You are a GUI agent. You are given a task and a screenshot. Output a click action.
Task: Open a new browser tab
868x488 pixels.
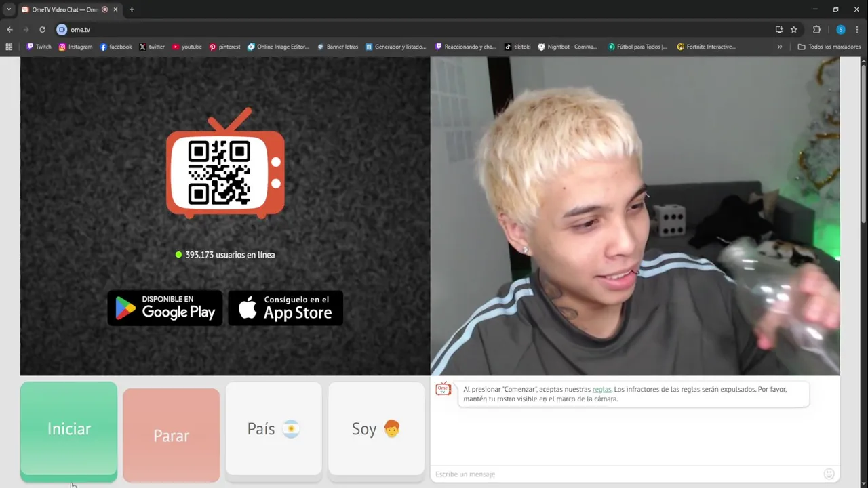coord(132,9)
